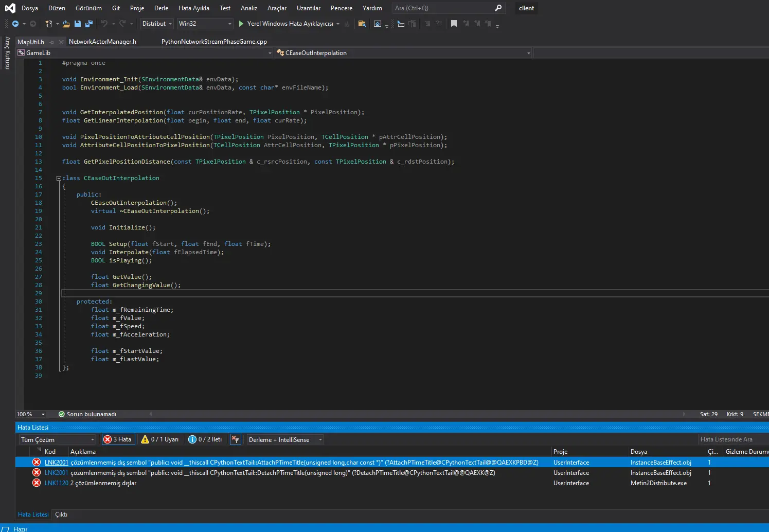Click the new project icon in toolbar
769x532 pixels.
48,24
